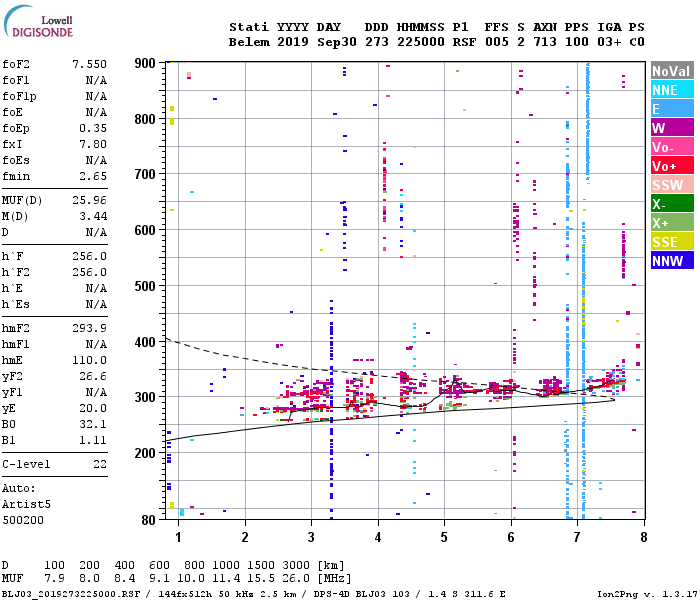Click the foF1 N/A value
The height and width of the screenshot is (600, 700).
(96, 80)
